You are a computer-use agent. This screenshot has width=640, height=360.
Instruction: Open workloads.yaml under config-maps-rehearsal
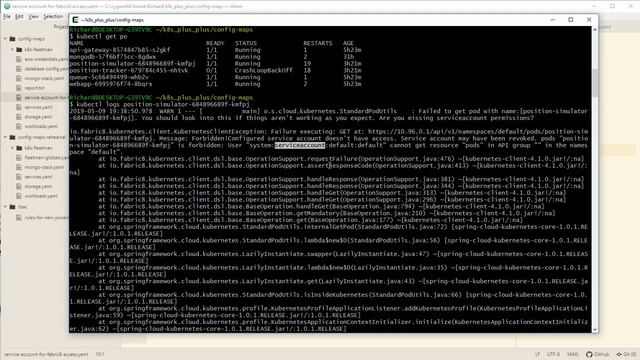[x=41, y=196]
